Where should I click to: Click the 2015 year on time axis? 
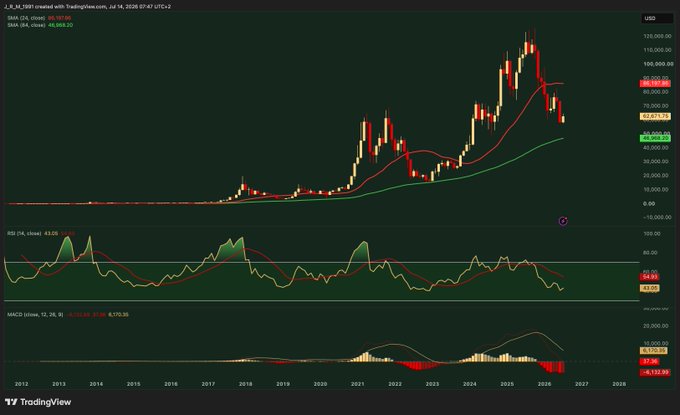133,384
